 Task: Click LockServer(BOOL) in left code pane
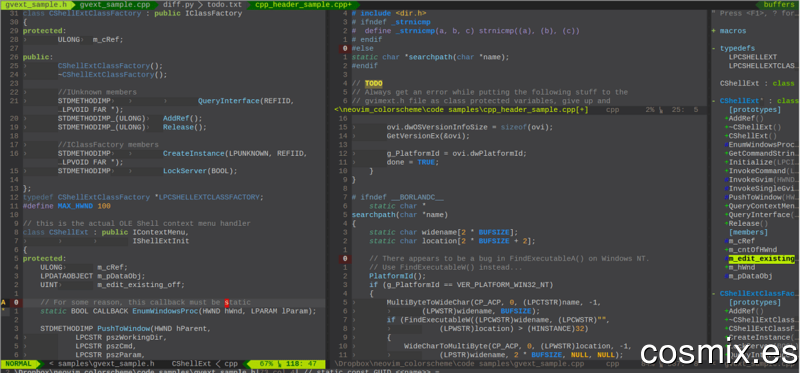(x=200, y=171)
